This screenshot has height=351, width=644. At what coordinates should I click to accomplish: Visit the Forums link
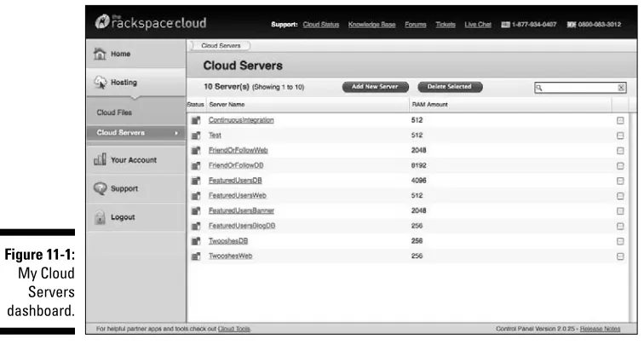click(415, 25)
